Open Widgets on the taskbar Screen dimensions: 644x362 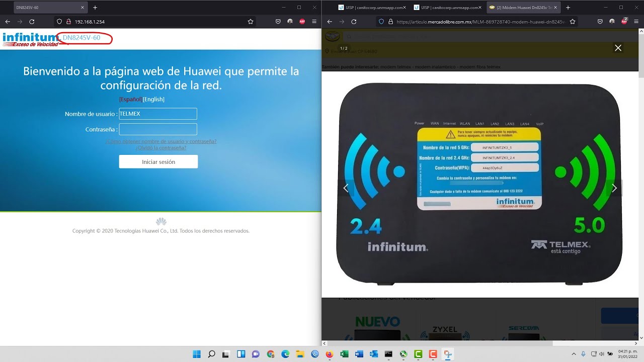click(x=241, y=354)
